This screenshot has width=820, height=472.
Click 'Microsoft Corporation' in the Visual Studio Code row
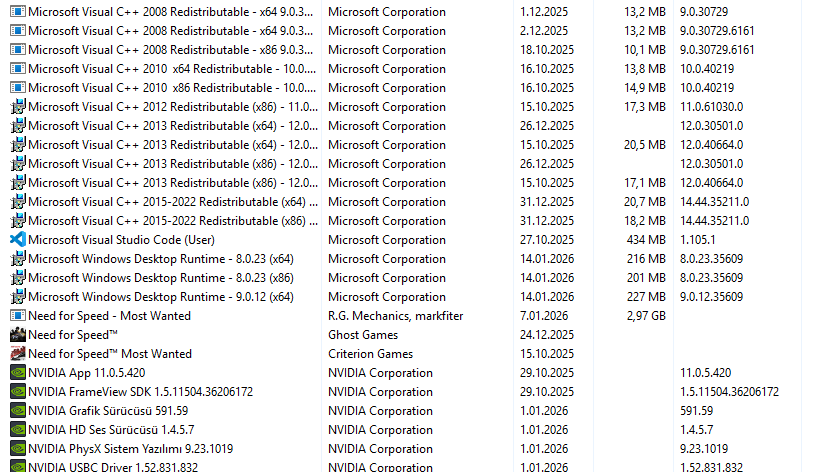coord(387,240)
